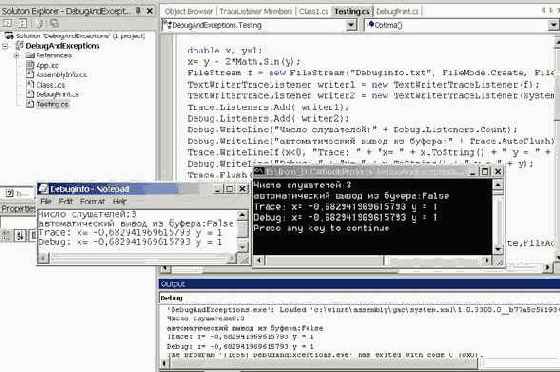Select Testing.cs in Solution Explorer tree
Image resolution: width=560 pixels, height=372 pixels.
click(x=52, y=104)
